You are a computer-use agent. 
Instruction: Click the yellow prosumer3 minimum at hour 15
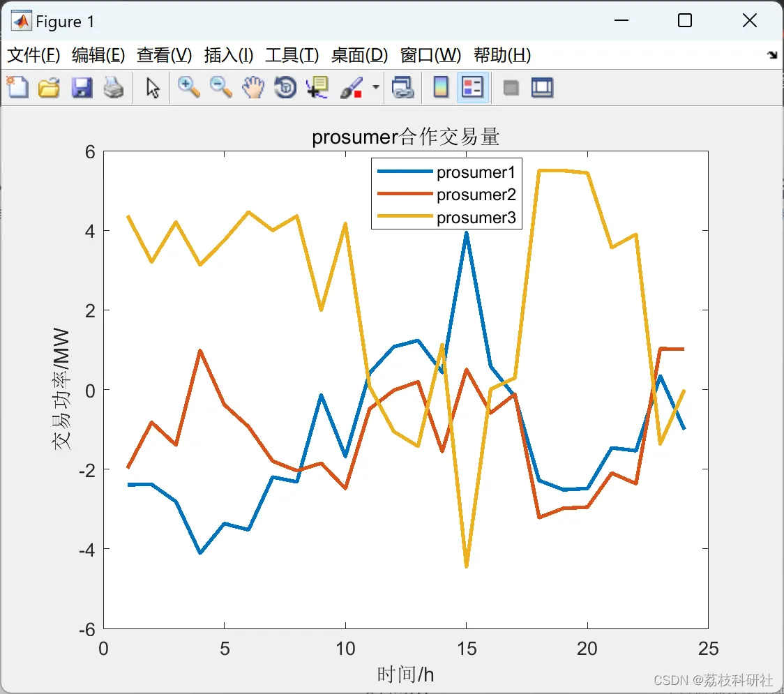(467, 565)
